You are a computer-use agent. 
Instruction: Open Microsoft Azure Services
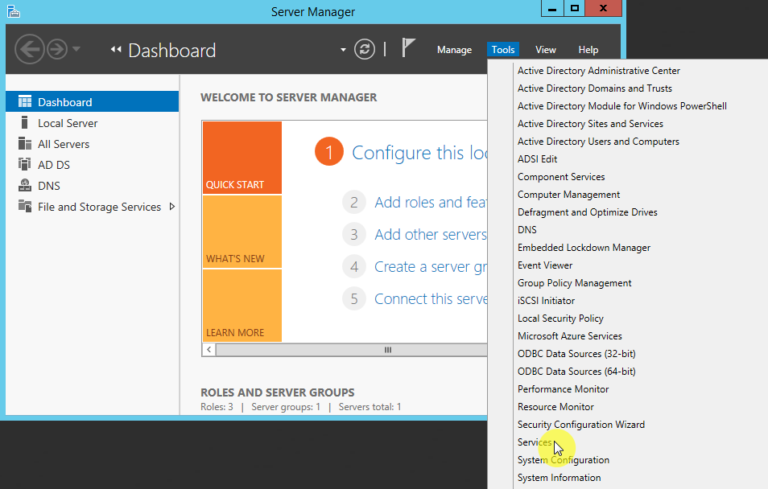570,336
